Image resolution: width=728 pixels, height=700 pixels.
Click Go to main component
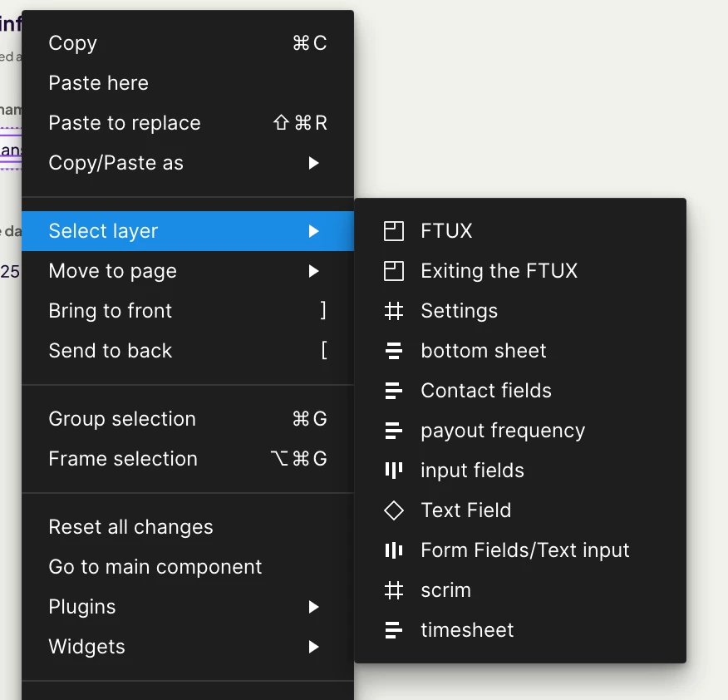(x=155, y=567)
